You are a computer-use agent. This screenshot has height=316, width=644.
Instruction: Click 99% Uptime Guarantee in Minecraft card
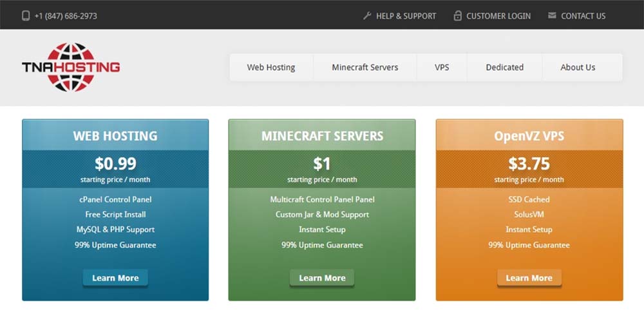323,245
